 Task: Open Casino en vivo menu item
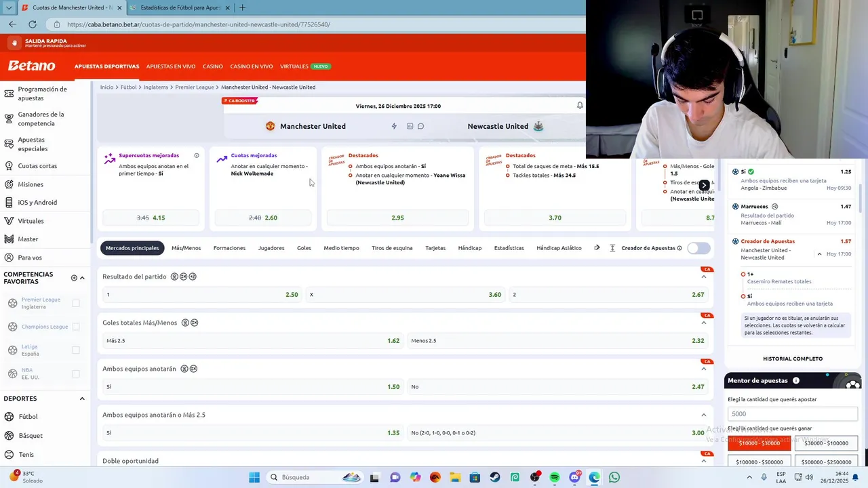click(x=252, y=66)
